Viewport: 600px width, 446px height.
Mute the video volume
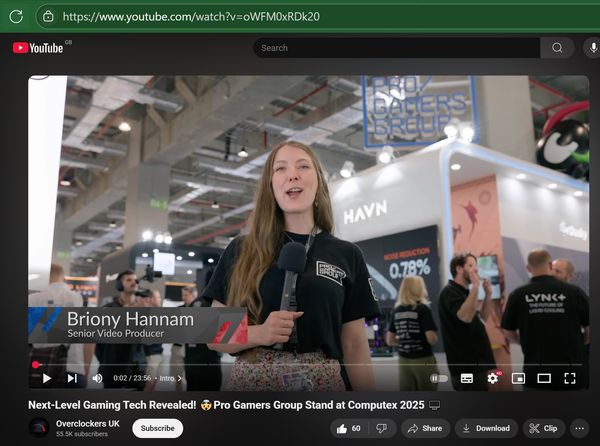click(97, 378)
